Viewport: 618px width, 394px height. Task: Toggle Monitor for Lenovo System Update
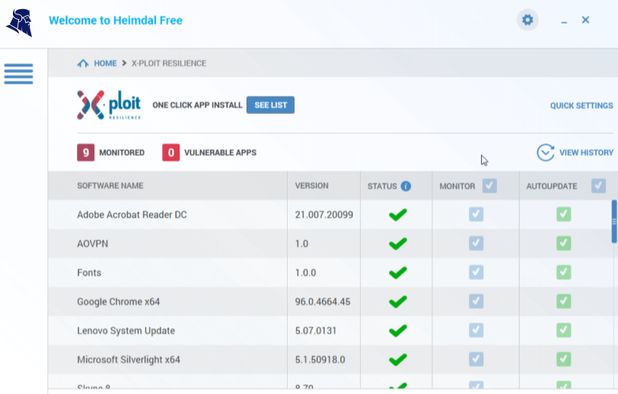476,330
